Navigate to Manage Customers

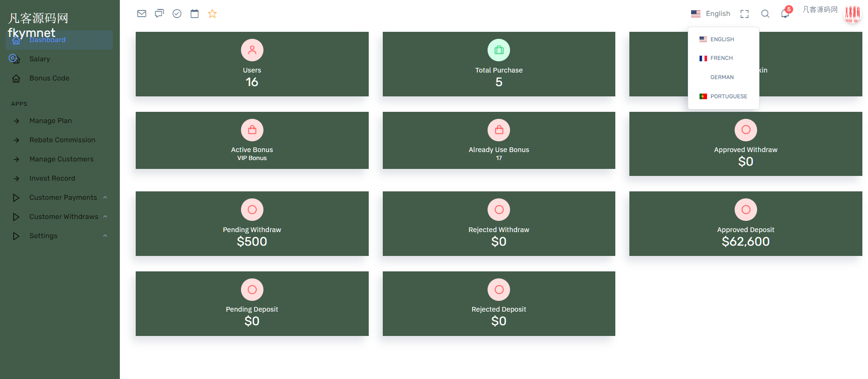pyautogui.click(x=61, y=159)
